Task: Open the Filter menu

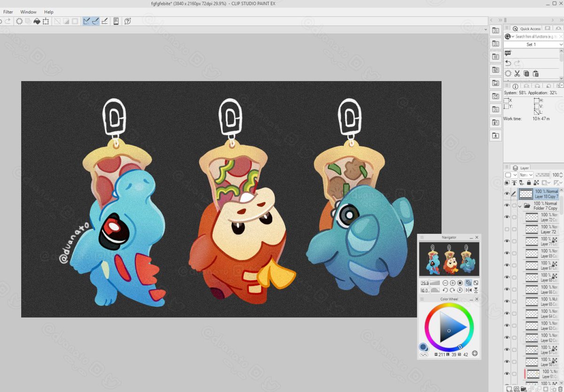Action: (x=8, y=12)
